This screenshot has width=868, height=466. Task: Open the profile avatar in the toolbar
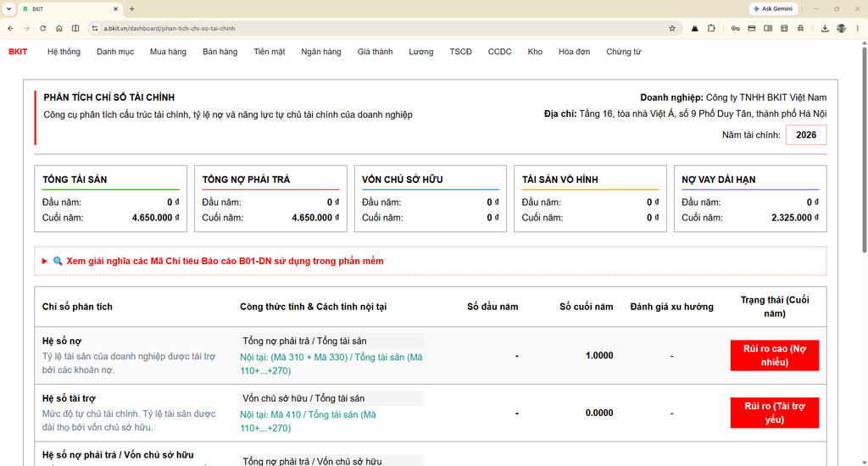pos(842,28)
